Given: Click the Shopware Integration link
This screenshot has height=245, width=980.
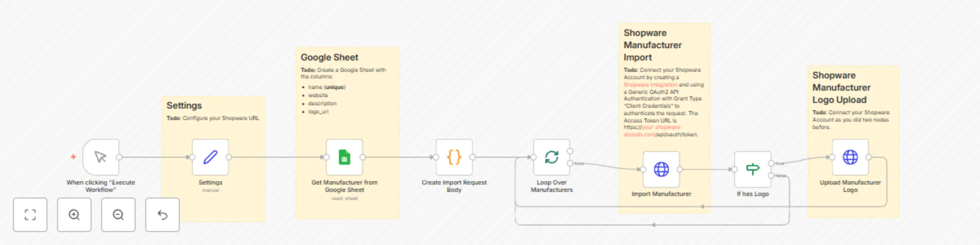Looking at the screenshot, I should coord(650,85).
